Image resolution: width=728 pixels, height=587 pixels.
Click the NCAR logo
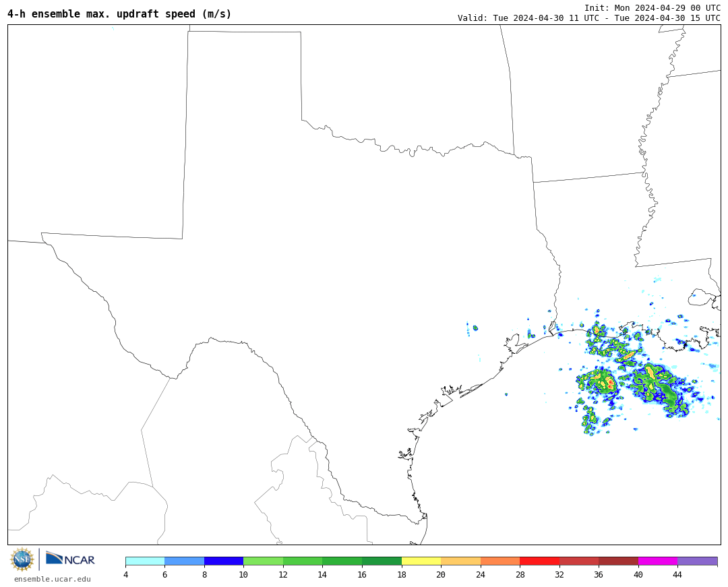pos(70,559)
